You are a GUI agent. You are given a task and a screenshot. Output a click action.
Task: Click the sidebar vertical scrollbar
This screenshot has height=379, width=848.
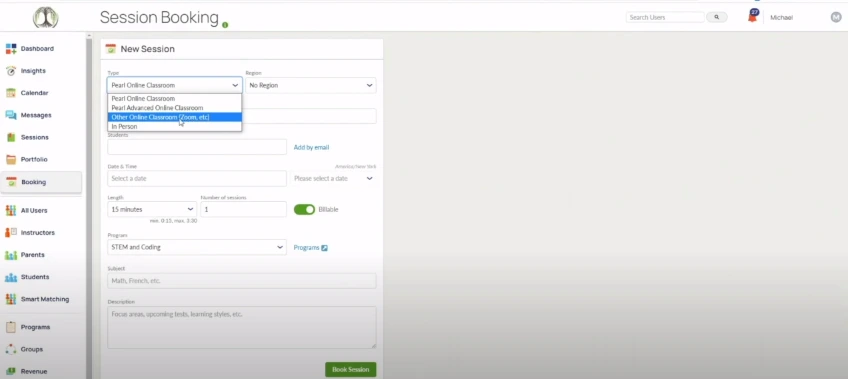(89, 205)
